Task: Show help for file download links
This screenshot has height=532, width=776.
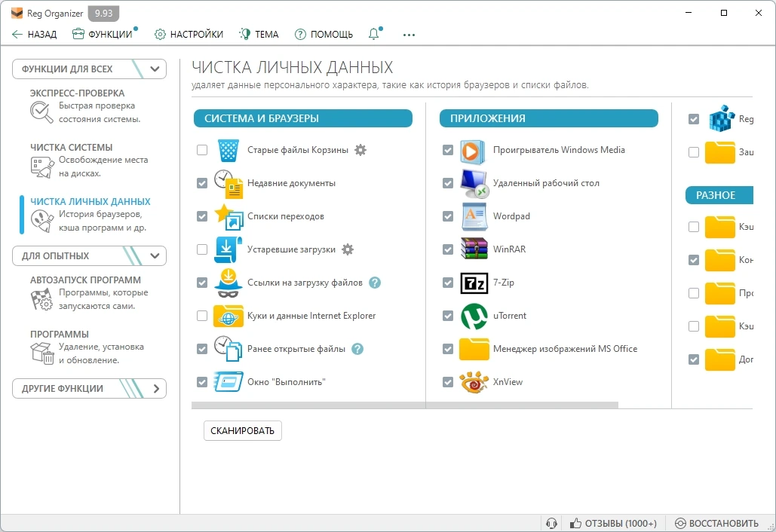Action: pos(375,283)
